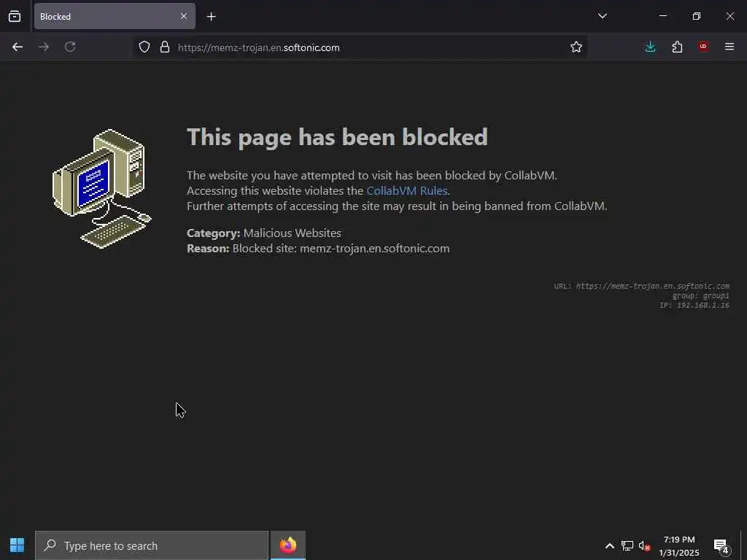This screenshot has width=747, height=560.
Task: Restore down the Firefox window
Action: click(x=697, y=16)
